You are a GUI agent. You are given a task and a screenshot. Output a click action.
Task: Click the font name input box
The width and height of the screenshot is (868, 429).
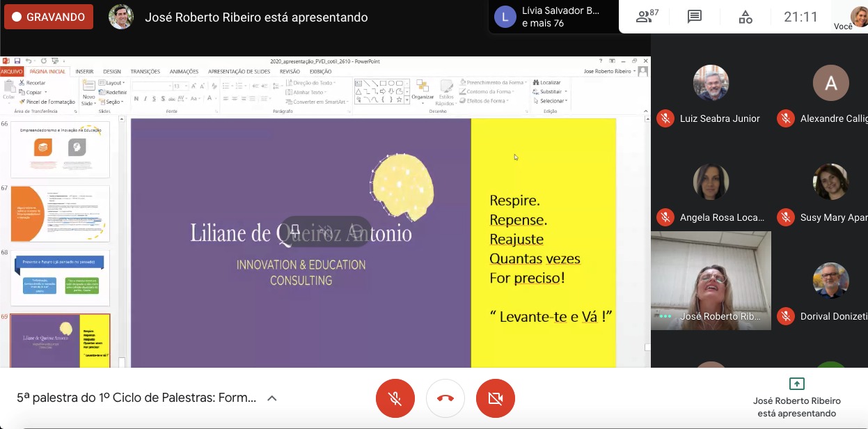pyautogui.click(x=152, y=86)
